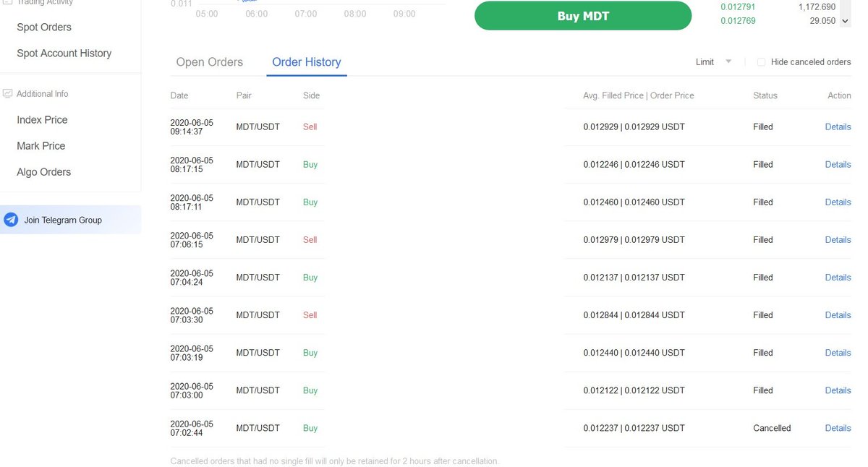View Details of 09:14:37 sell order
Viewport: 868px width, 467px height.
click(x=838, y=127)
